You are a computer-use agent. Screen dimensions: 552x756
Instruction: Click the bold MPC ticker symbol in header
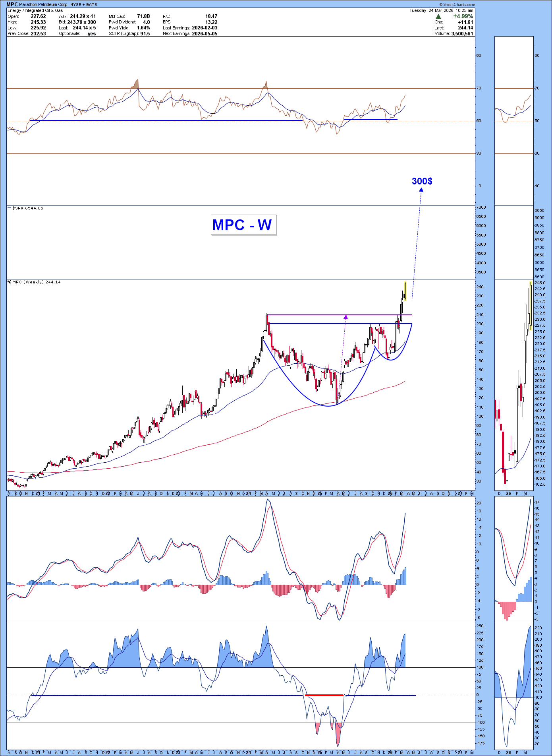[12, 4]
